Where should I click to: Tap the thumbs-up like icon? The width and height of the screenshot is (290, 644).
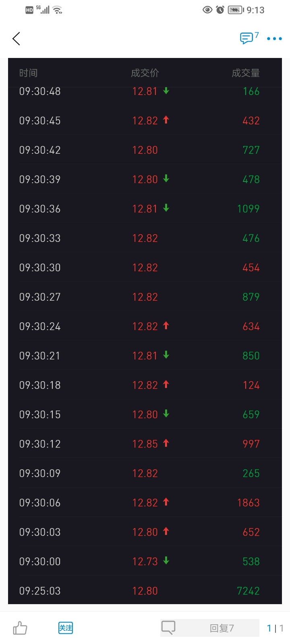pos(20,628)
